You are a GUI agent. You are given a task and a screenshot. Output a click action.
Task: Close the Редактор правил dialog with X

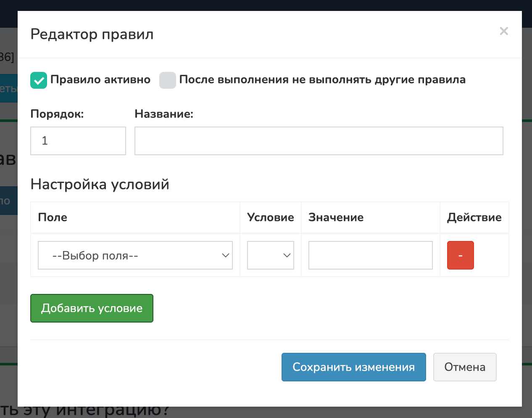coord(503,31)
